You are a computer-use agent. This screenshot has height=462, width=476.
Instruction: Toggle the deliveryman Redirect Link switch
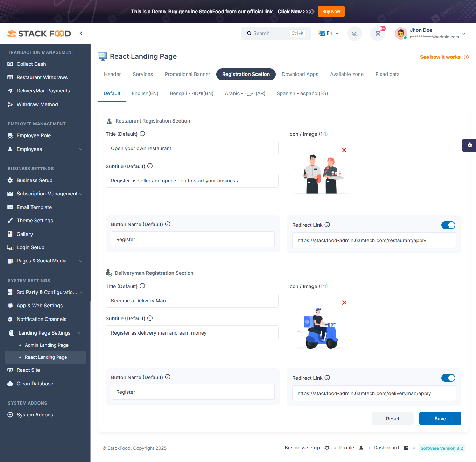(x=448, y=378)
